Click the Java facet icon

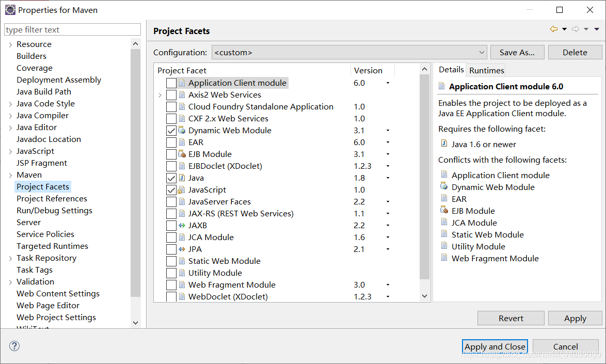click(182, 178)
